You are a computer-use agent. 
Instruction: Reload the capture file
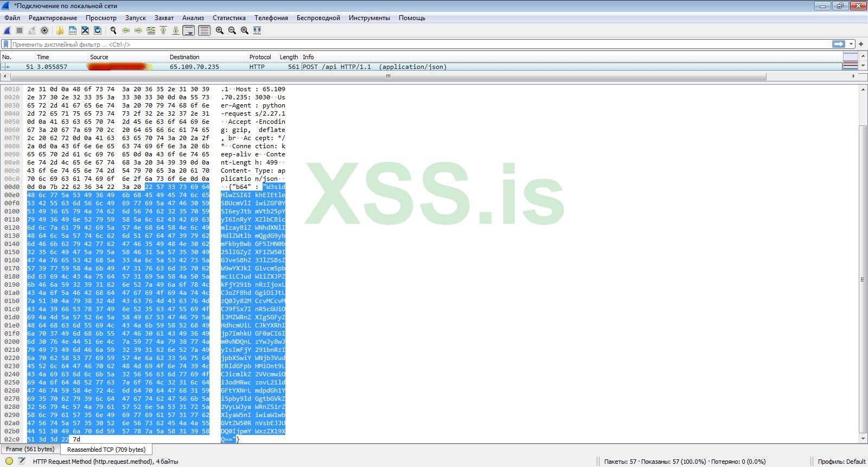98,30
